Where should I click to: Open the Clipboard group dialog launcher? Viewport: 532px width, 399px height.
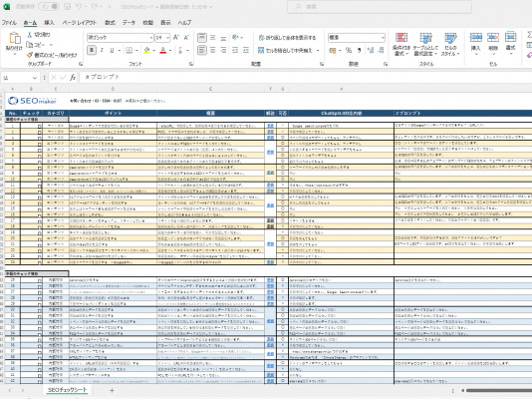81,64
